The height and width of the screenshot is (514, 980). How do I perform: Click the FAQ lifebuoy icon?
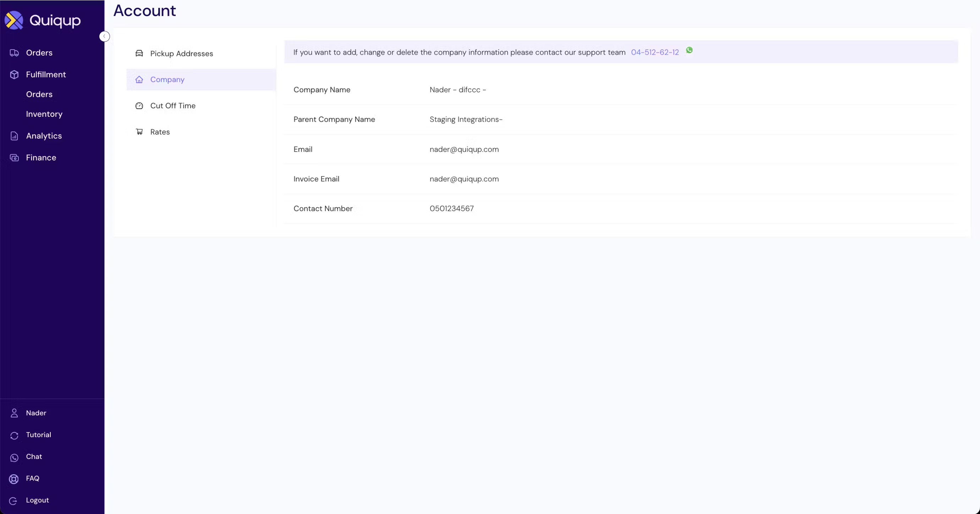coord(14,479)
